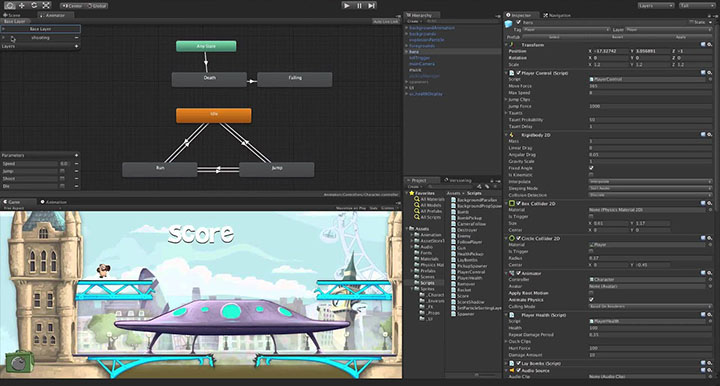720x386 pixels.
Task: Toggle the Die parameter checkbox
Action: [62, 186]
